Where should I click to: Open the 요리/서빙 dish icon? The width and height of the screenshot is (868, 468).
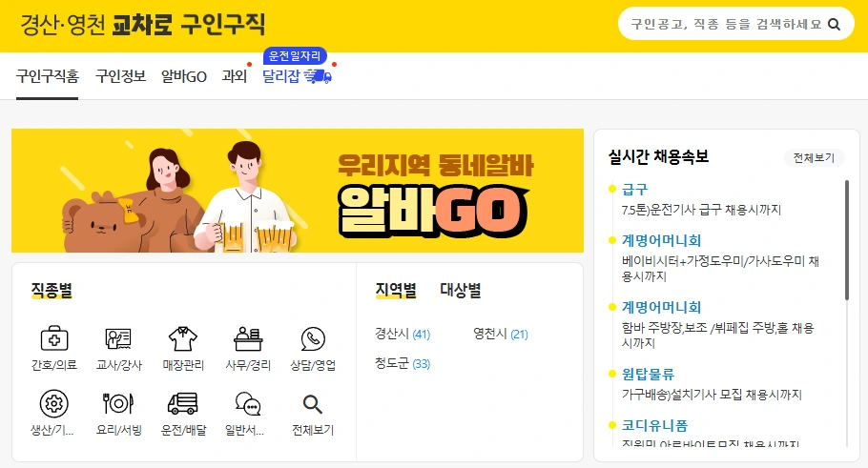click(x=118, y=403)
